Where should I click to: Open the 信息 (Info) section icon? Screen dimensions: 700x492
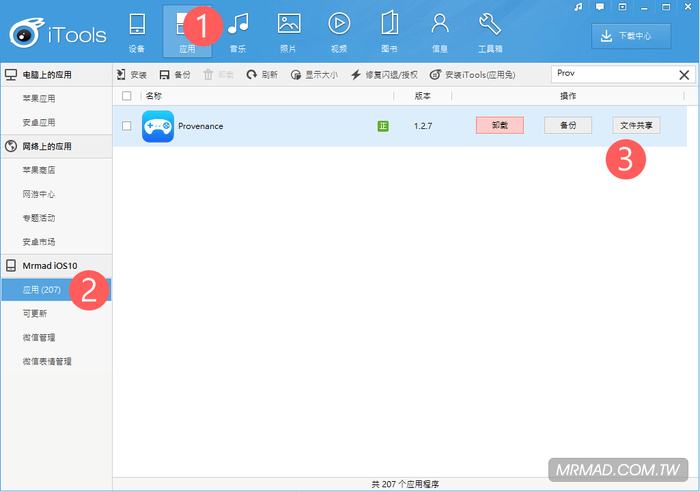coord(439,25)
